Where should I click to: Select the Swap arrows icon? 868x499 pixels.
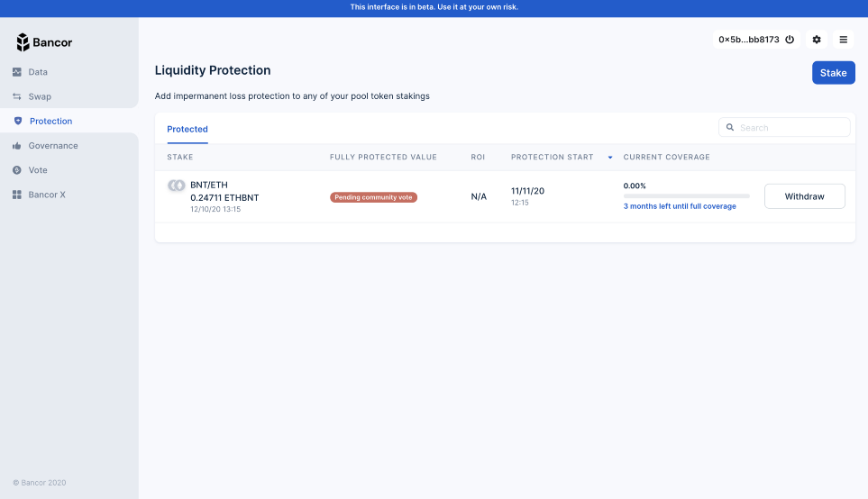[x=17, y=96]
